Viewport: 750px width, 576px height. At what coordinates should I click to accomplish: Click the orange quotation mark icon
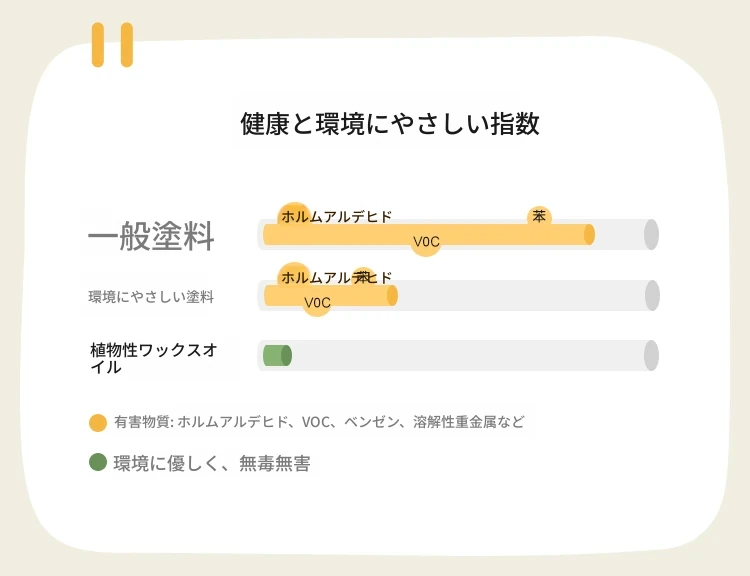(112, 44)
